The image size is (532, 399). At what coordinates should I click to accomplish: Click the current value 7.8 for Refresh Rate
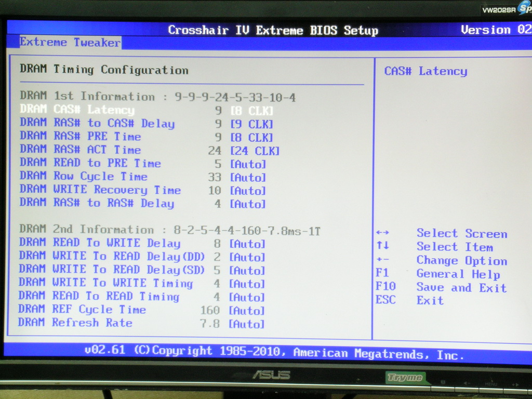click(x=210, y=324)
